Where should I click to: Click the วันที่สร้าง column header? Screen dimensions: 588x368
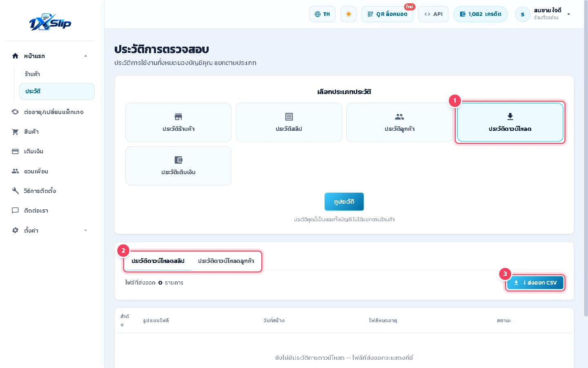(x=274, y=321)
